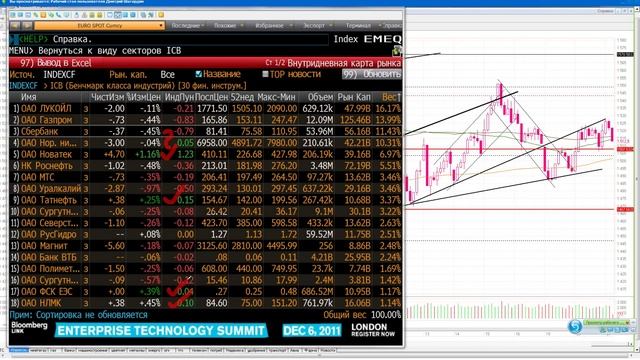Click weight 16.17% in ЛУКОЙЛ row
Viewport: 640px width, 360px height.
point(388,109)
